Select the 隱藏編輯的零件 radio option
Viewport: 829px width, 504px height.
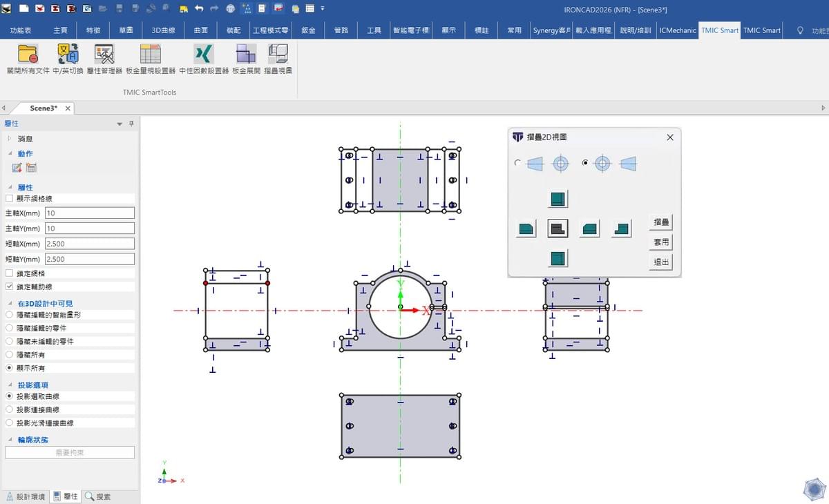pos(10,328)
